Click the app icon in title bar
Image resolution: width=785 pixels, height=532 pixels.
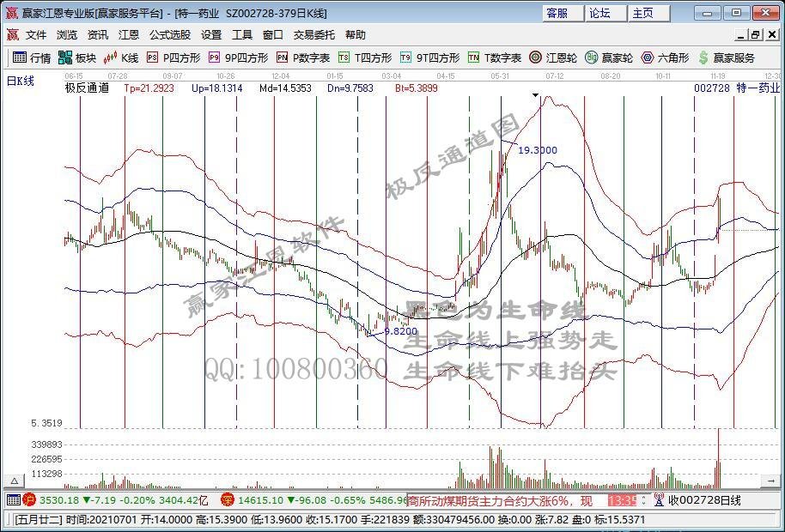tap(11, 13)
